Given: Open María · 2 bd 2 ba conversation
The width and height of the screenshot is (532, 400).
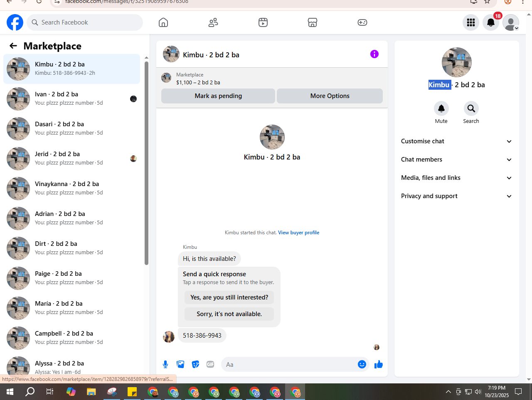Looking at the screenshot, I should (x=72, y=308).
